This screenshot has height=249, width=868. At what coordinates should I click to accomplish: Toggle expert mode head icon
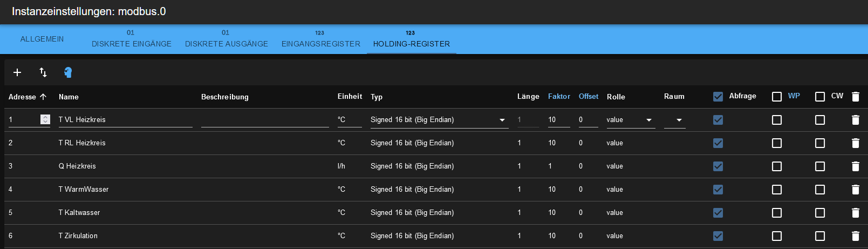[x=68, y=72]
